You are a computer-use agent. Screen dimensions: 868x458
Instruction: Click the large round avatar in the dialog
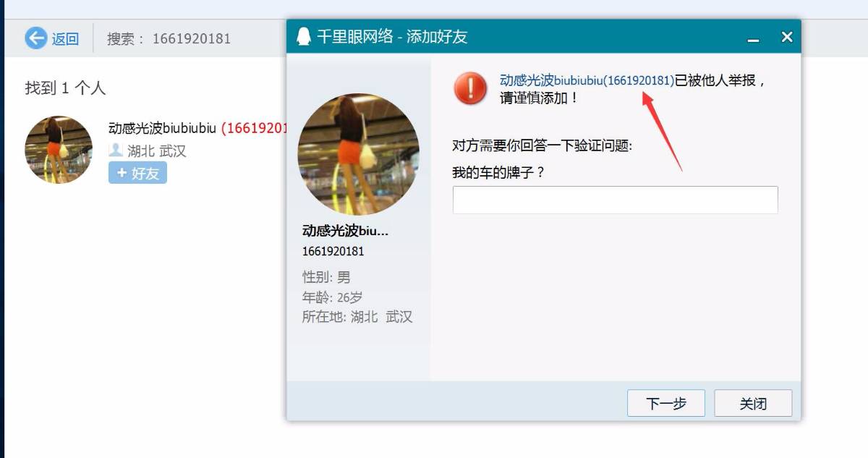(358, 154)
